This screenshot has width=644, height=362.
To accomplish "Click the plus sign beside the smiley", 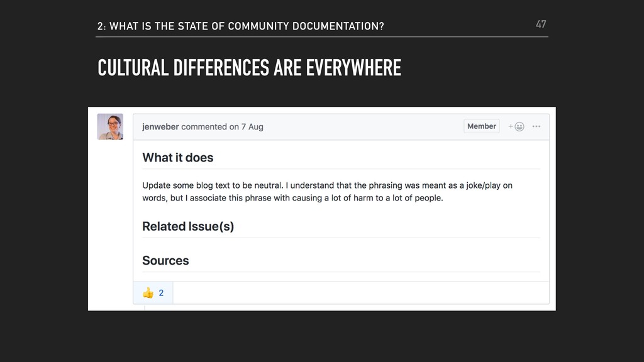I will pos(511,126).
